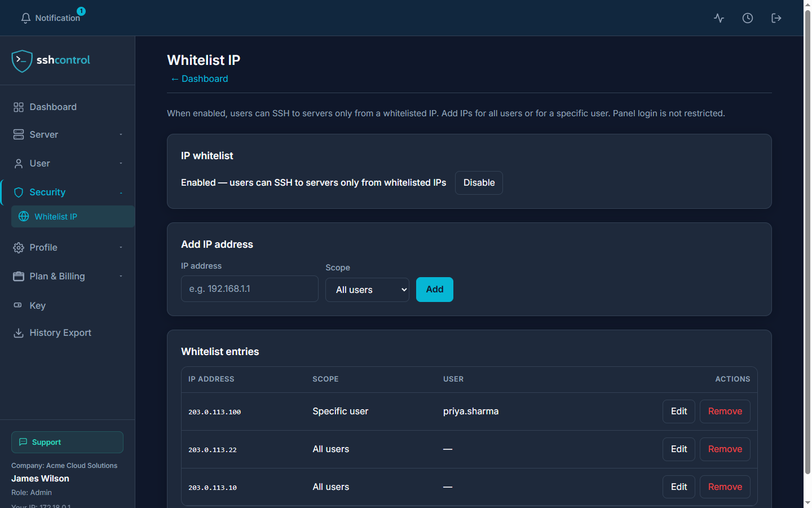Click the Support chat bubble icon
Viewport: 812px width, 508px height.
point(23,442)
